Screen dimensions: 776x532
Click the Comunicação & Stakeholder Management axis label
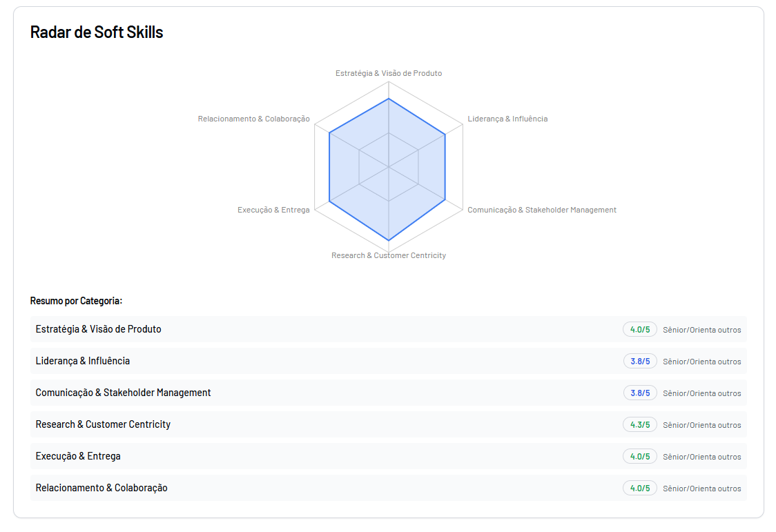pyautogui.click(x=542, y=210)
